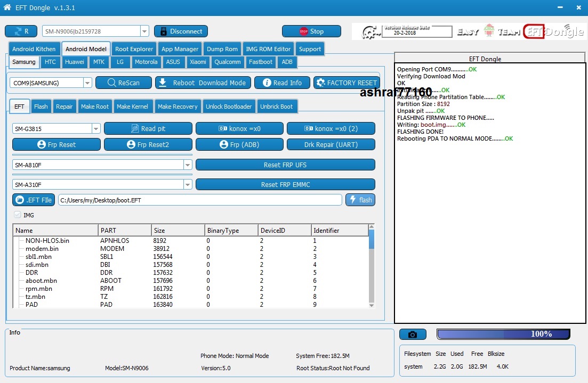
Task: Select the Samsung brand tab
Action: (23, 62)
